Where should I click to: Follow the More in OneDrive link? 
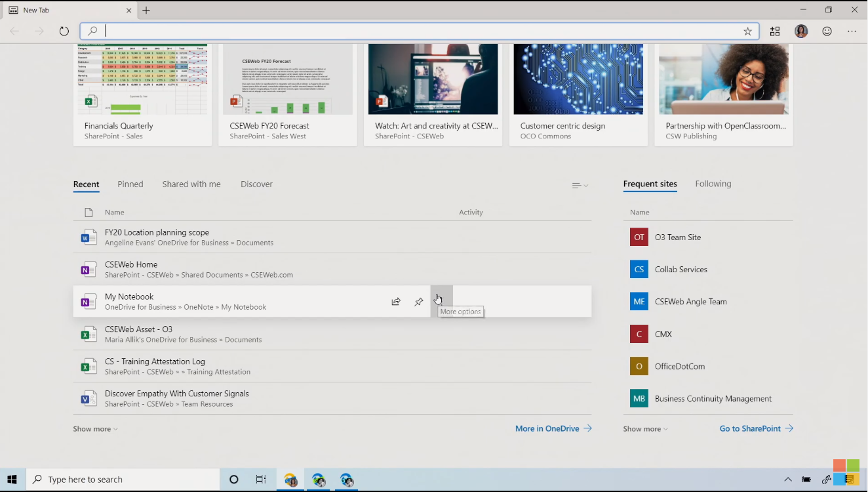(x=553, y=428)
